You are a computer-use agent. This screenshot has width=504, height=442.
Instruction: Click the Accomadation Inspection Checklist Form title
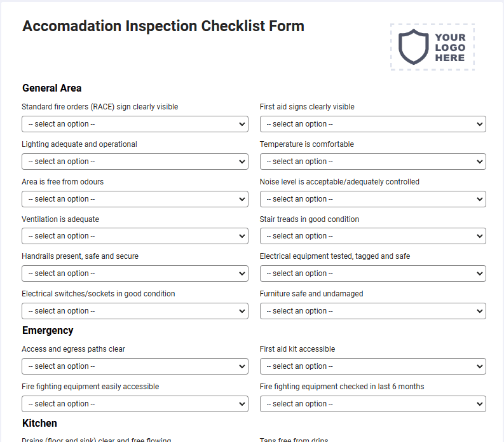point(163,26)
